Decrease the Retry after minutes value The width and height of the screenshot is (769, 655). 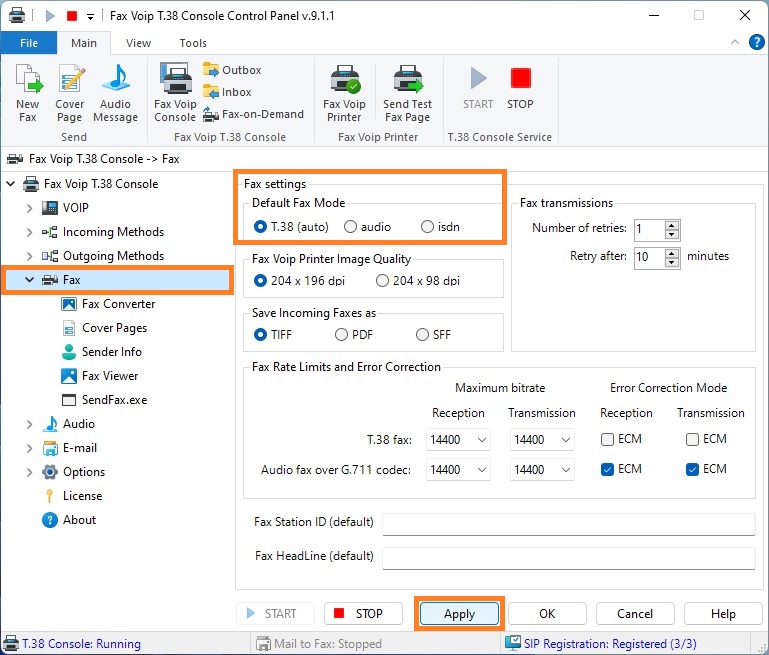pos(671,262)
